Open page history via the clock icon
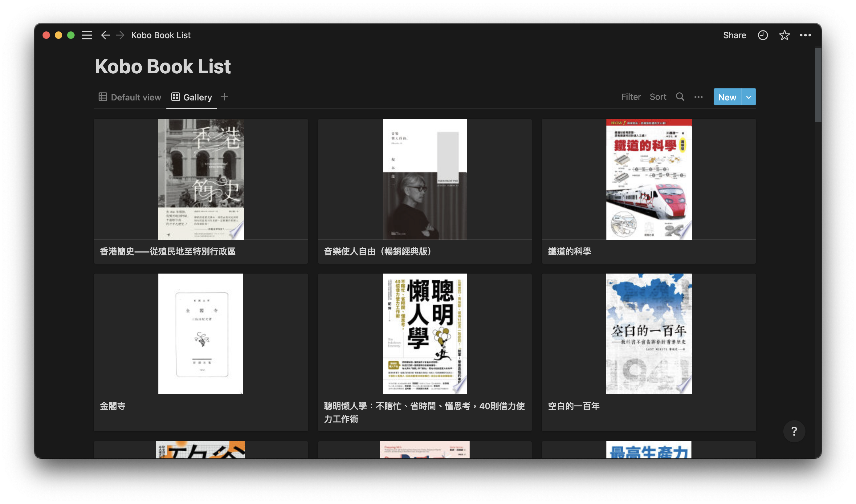 pyautogui.click(x=763, y=35)
